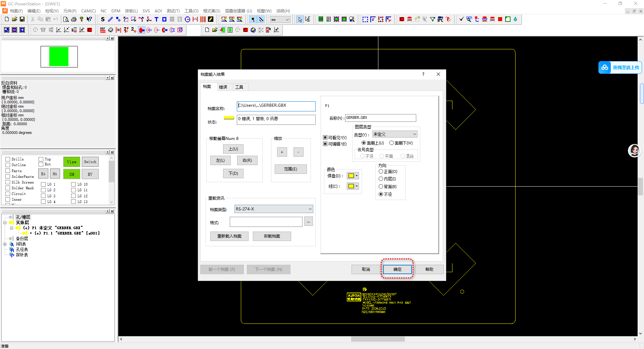Toggle the 可编辑?(E) checkbox
644x349 pixels.
pyautogui.click(x=325, y=144)
